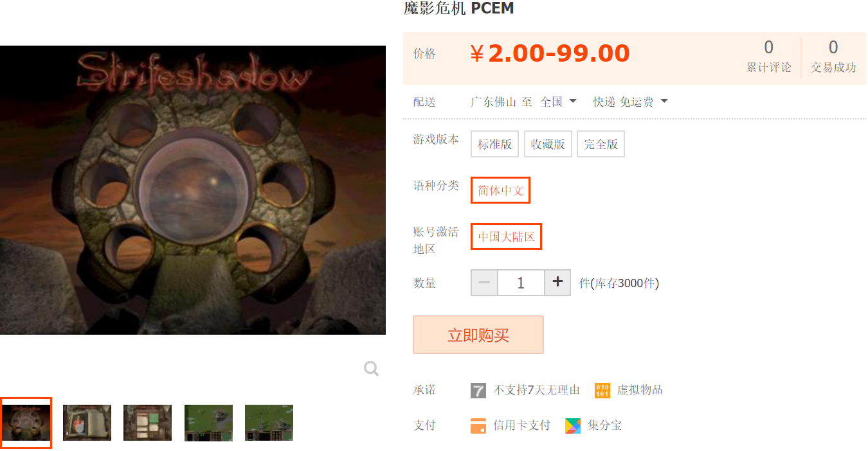868x451 pixels.
Task: Click the 7-day no-return policy icon
Action: coord(478,390)
